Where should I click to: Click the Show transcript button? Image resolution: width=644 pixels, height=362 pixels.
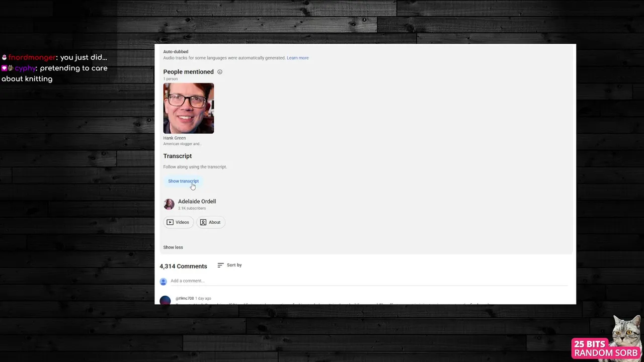183,181
